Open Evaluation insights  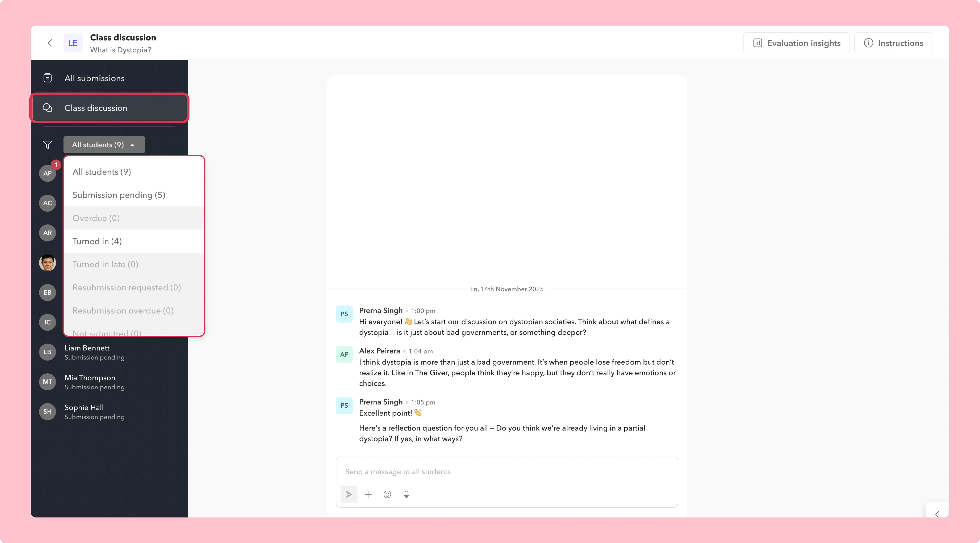[797, 43]
